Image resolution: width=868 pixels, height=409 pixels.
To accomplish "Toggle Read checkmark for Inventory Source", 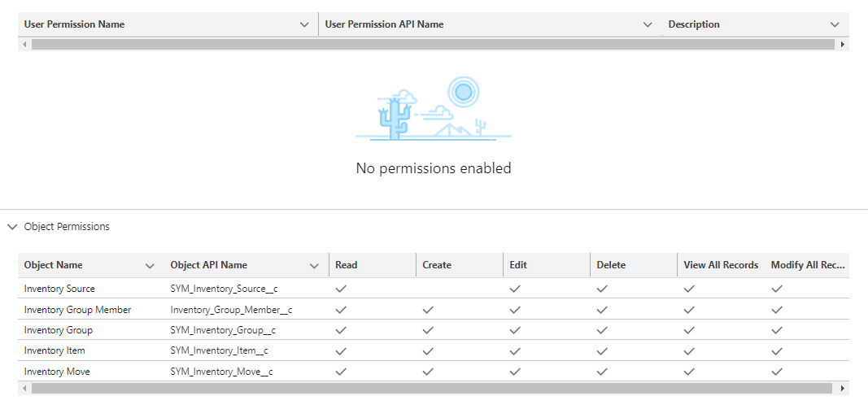I will click(341, 289).
